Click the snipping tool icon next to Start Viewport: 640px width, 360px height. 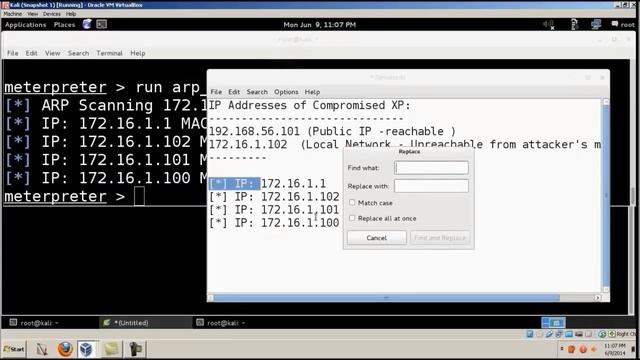tap(42, 349)
